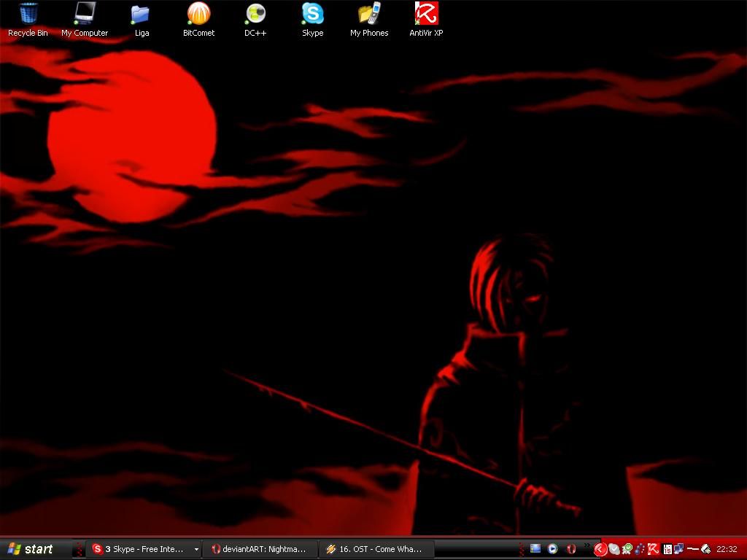Launch BitComet from the desktop
This screenshot has height=560, width=747.
point(198,19)
